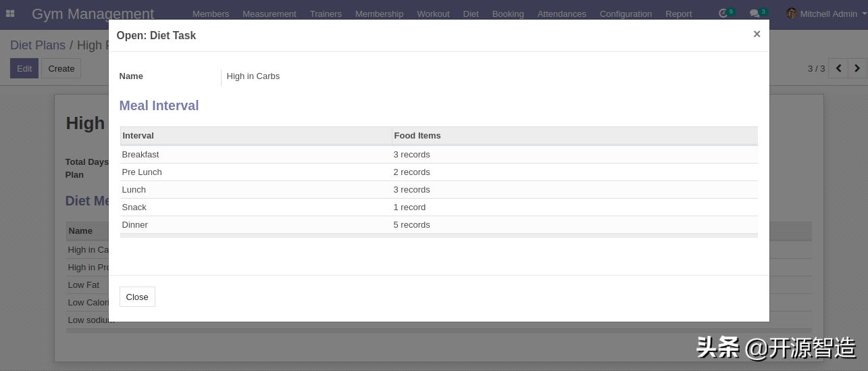Go to previous record arrow
868x371 pixels.
[x=838, y=68]
